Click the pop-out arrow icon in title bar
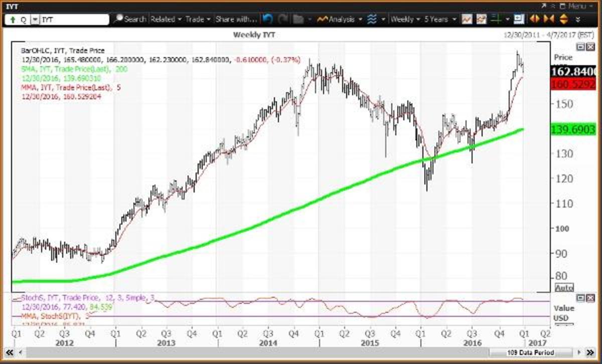The image size is (602, 364). (544, 6)
